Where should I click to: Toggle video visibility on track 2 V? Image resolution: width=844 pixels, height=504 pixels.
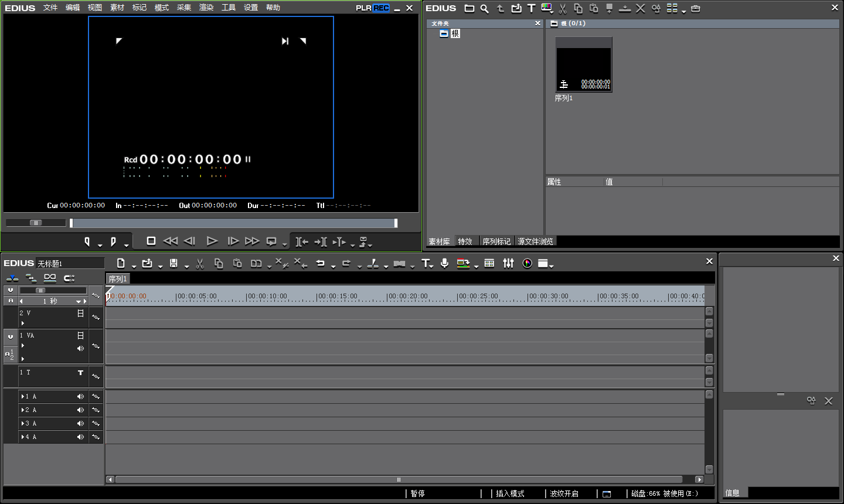[80, 314]
